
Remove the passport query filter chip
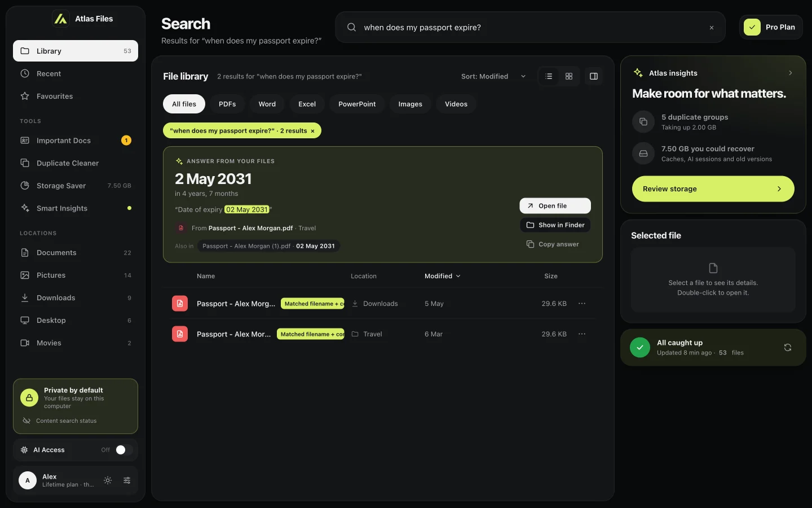coord(313,131)
